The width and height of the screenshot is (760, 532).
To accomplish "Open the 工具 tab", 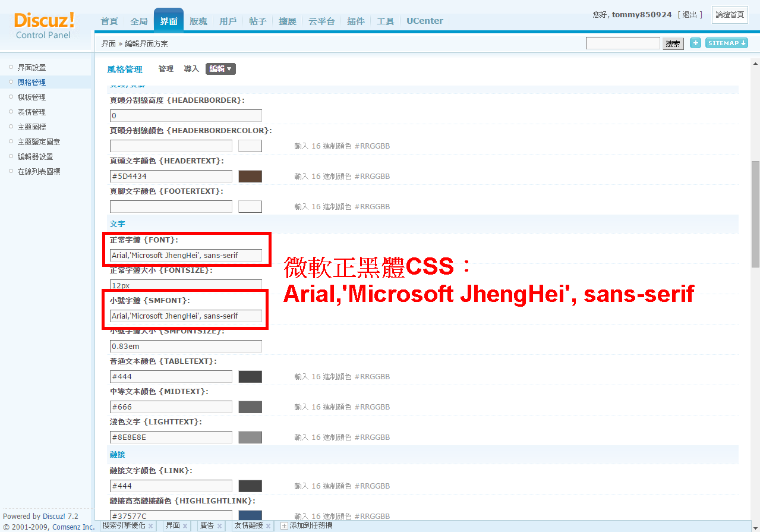I will (386, 21).
